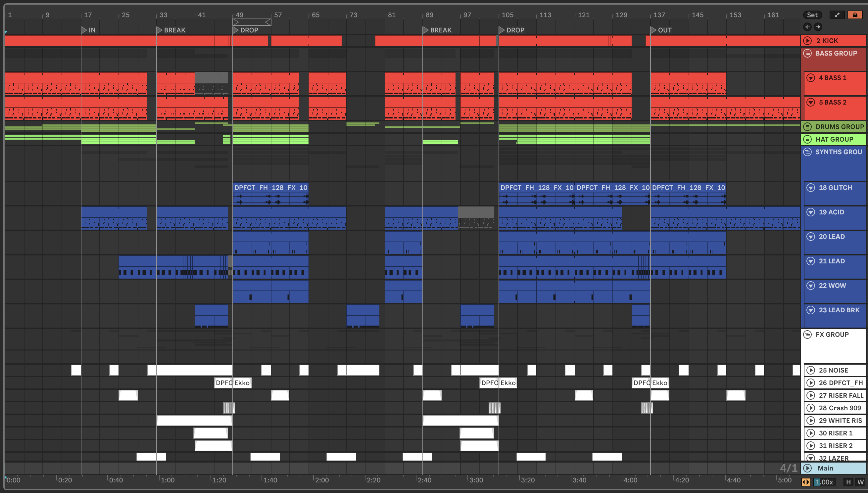The width and height of the screenshot is (868, 493).
Task: Click the SYNTHS GROUP fold icon
Action: coord(808,152)
